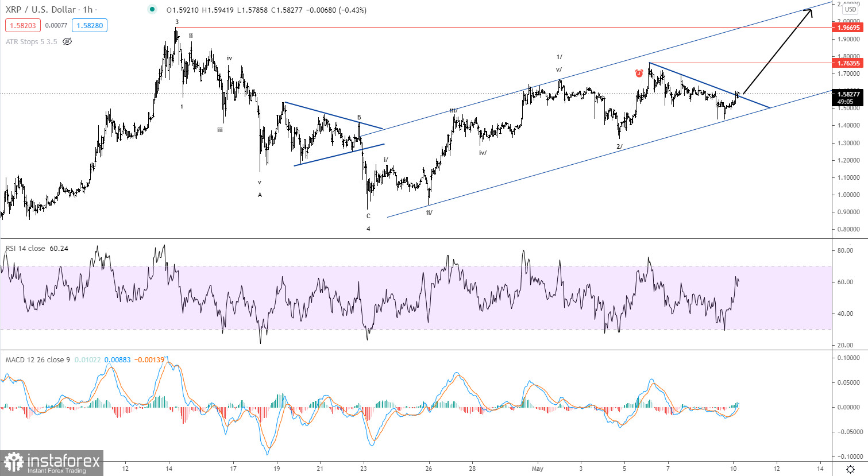Screen dimensions: 868x476
Task: Click the green market status dot
Action: (x=152, y=9)
